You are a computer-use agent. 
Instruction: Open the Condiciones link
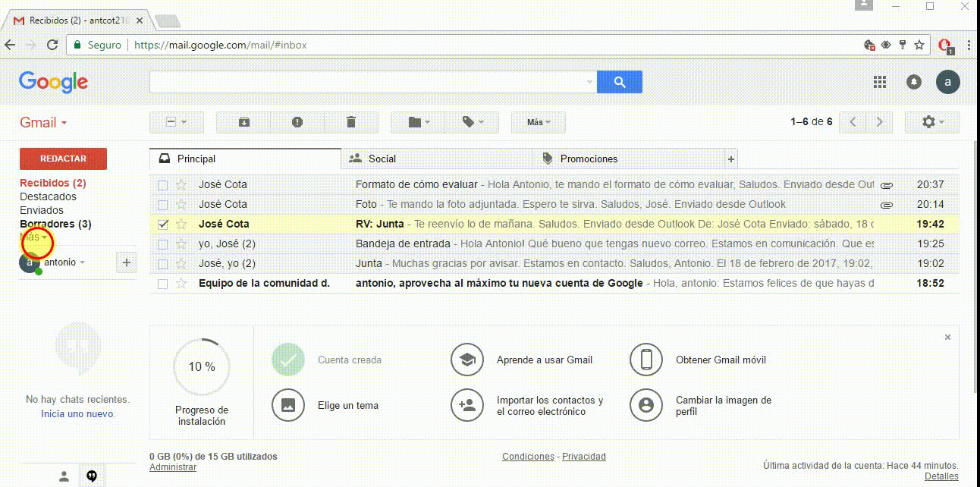(x=528, y=457)
